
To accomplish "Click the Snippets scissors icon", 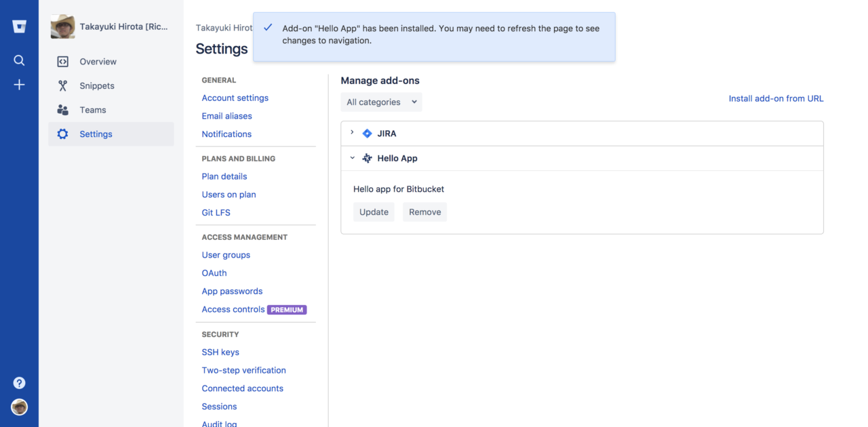I will tap(63, 86).
